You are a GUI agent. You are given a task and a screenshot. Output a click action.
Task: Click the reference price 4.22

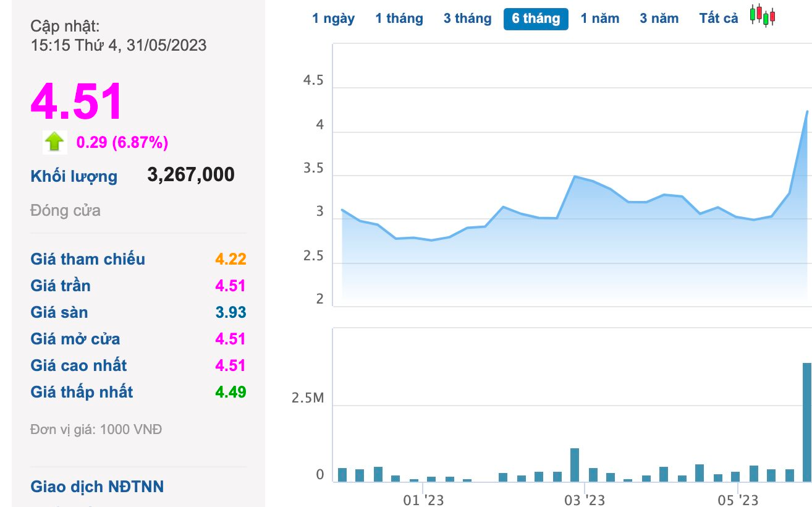click(230, 259)
